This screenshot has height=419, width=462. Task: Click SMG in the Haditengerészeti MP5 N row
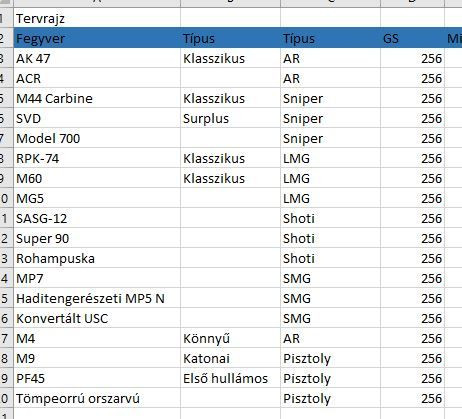click(x=330, y=298)
